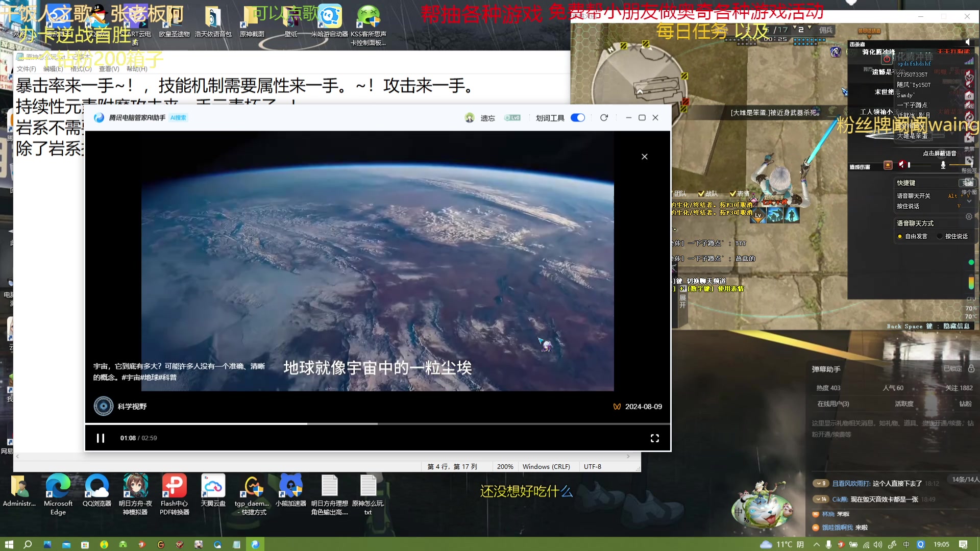
Task: Open the 查看(V) menu in Notepad
Action: [109, 69]
